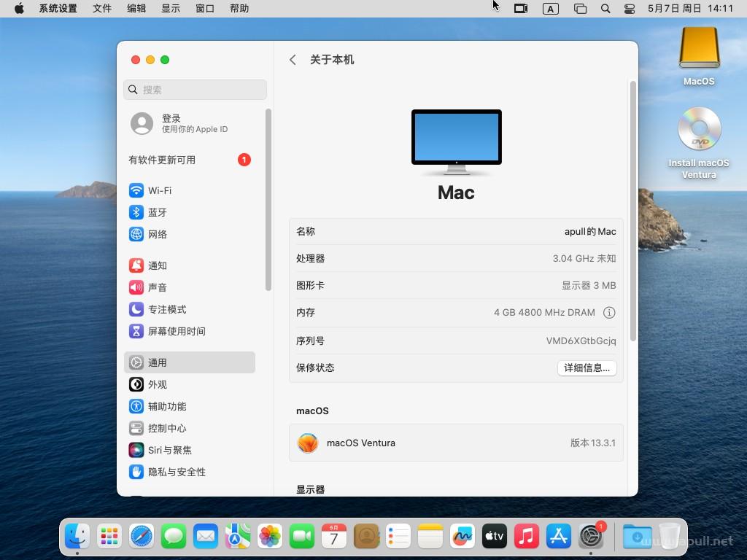Launch Freeform from the Dock
Screen dimensions: 747x560
[462, 536]
